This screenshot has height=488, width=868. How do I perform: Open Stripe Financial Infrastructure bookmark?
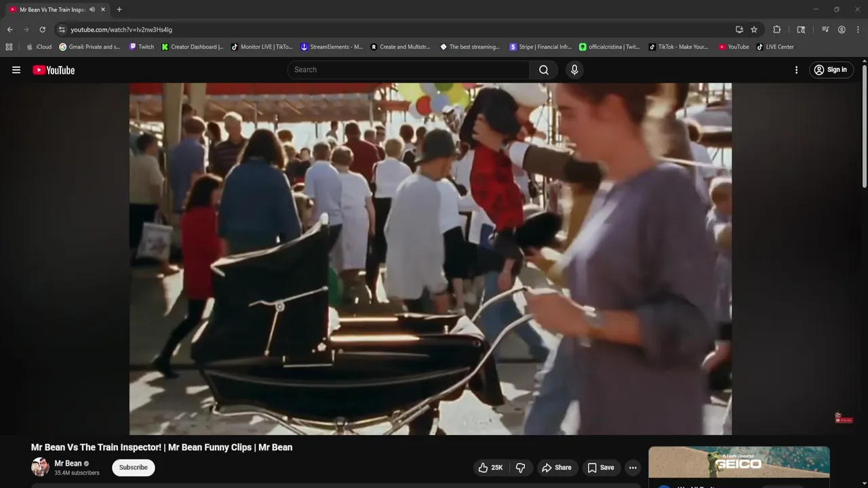pos(540,47)
